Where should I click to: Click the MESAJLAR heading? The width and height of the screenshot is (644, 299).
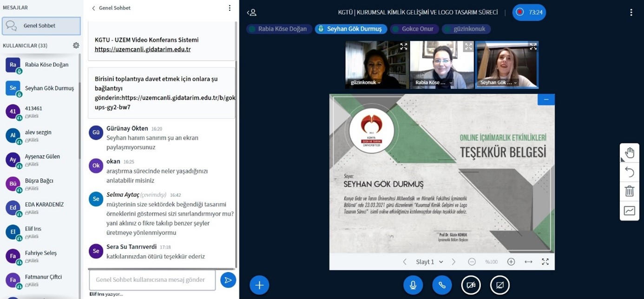(x=15, y=8)
